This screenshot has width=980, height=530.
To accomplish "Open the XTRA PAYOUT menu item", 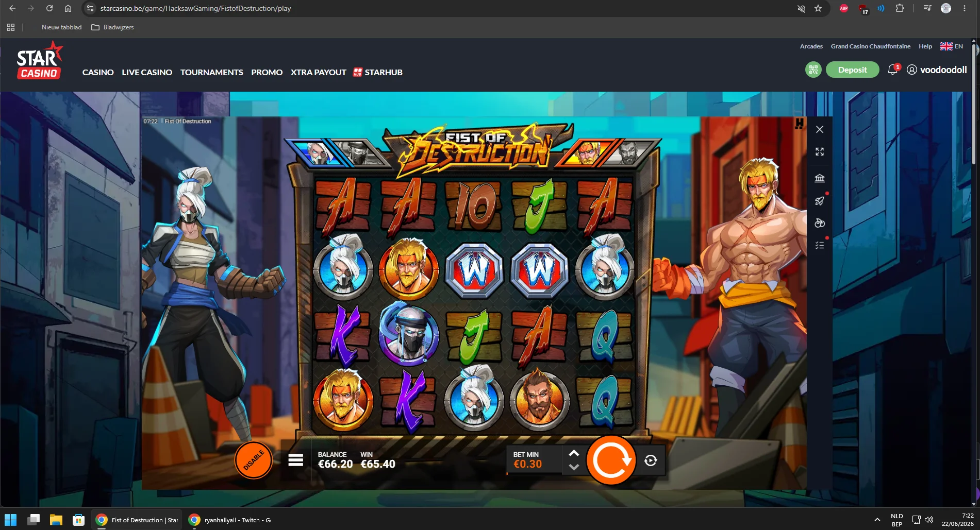I will tap(319, 72).
